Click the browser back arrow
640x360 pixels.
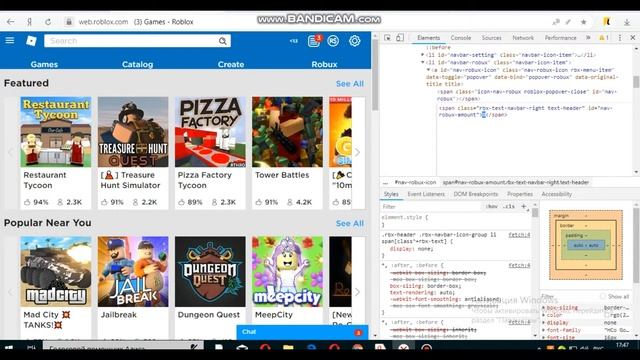(11, 22)
